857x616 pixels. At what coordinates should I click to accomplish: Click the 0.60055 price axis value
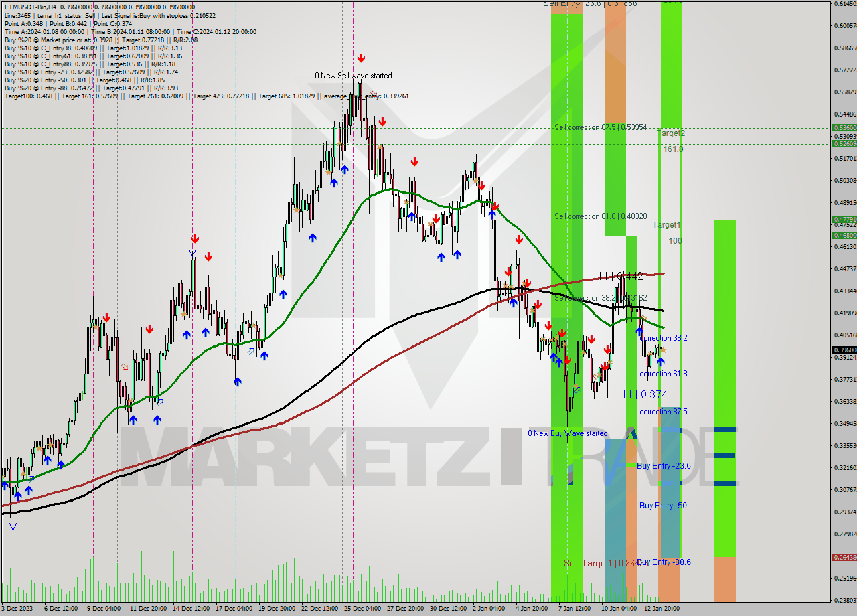click(845, 26)
